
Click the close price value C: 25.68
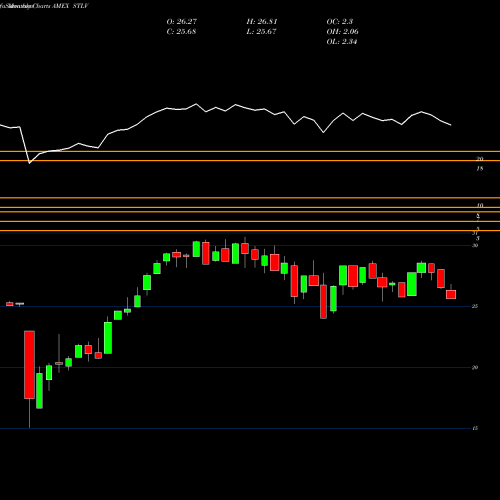181,32
